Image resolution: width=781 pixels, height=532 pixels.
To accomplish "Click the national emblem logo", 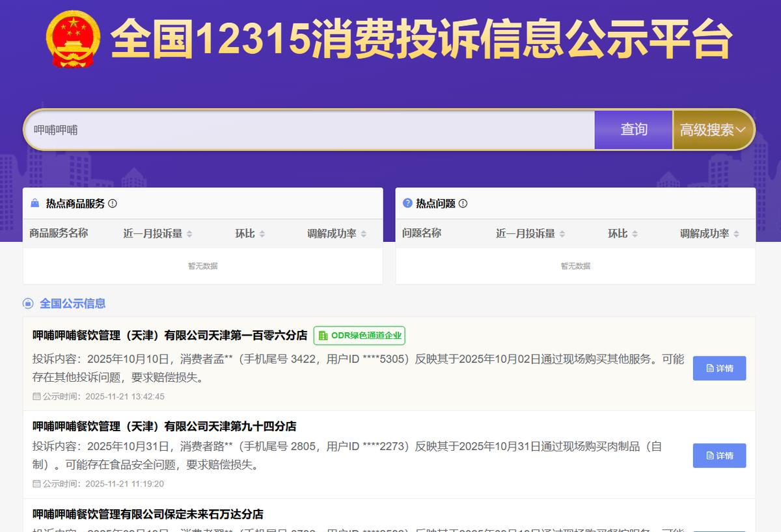I will [73, 39].
